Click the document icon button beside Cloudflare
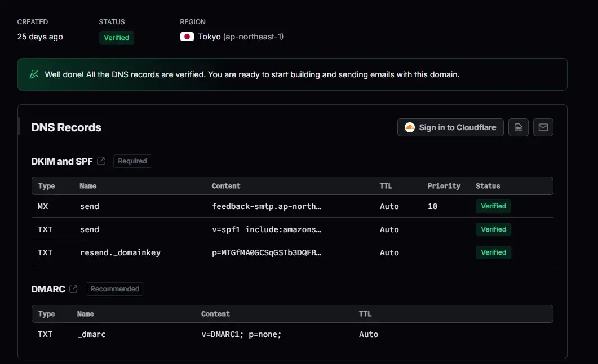This screenshot has height=364, width=598. pos(518,127)
